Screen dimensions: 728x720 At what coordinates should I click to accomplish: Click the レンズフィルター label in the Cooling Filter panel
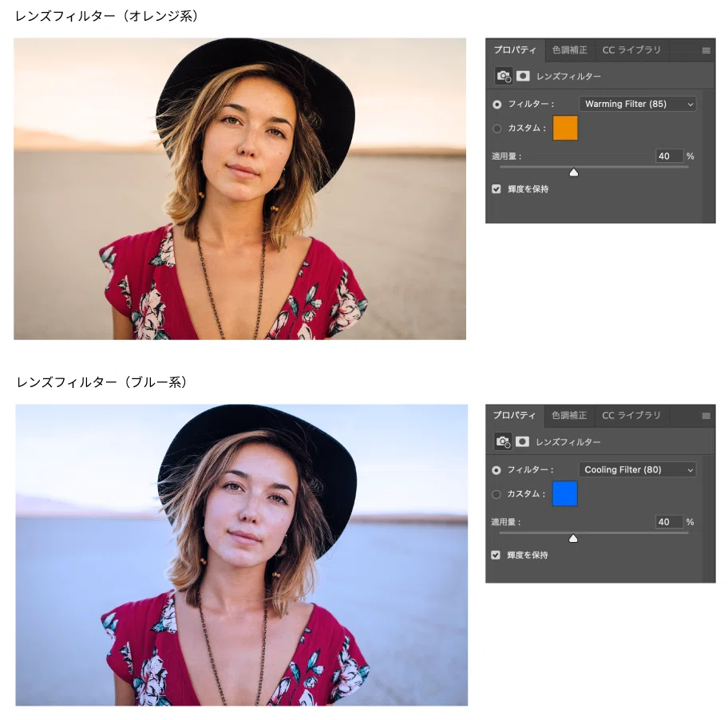568,442
